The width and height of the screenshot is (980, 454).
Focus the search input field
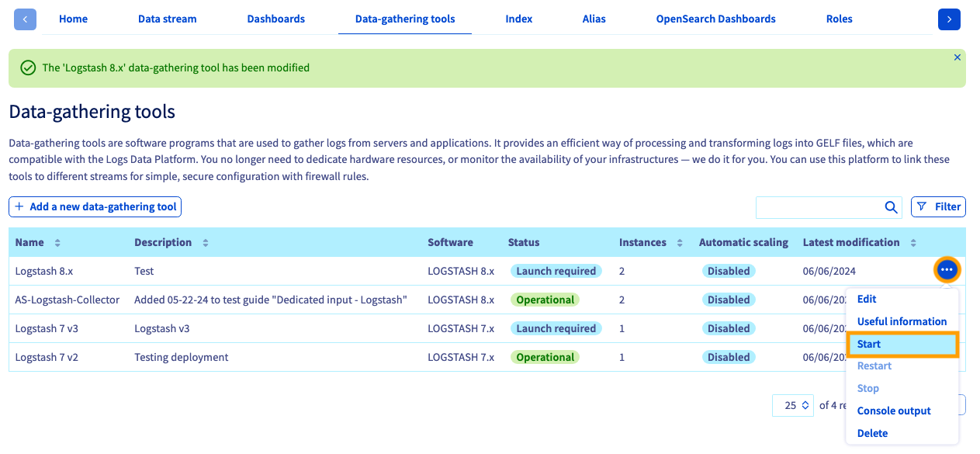(818, 207)
